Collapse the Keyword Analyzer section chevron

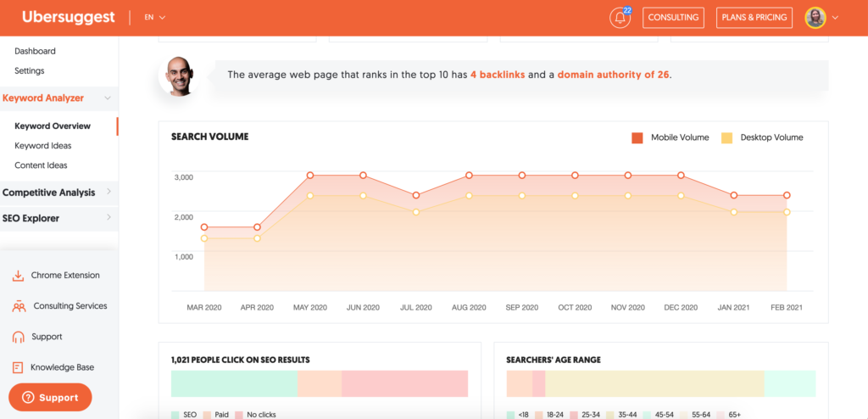tap(108, 98)
